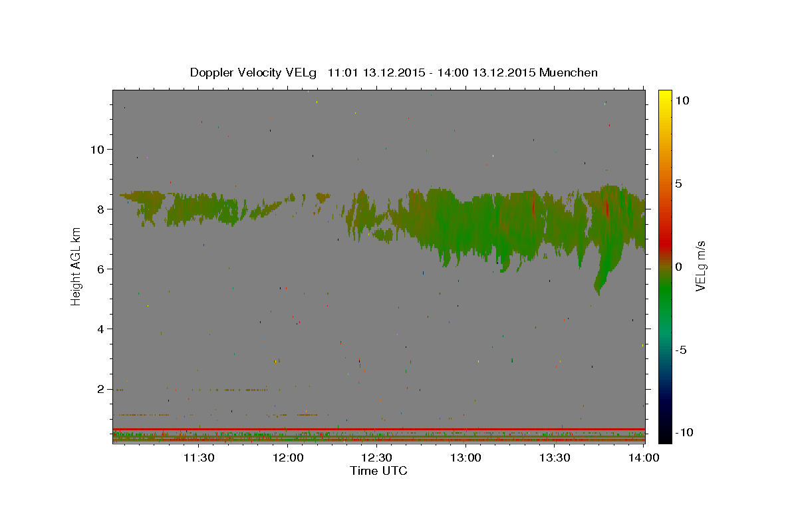The image size is (798, 532).
Task: Click the plot title "Doppler Velocity VELg"
Action: click(x=254, y=72)
